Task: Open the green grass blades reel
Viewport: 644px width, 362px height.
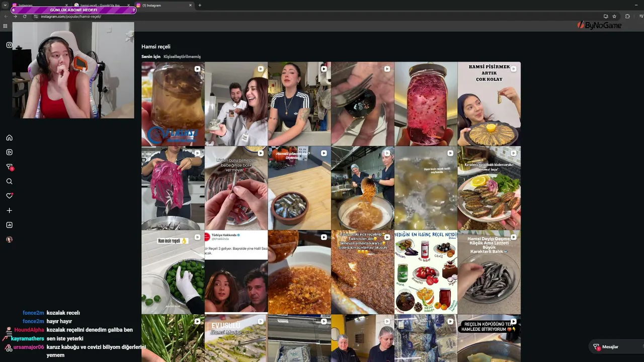Action: (x=173, y=338)
